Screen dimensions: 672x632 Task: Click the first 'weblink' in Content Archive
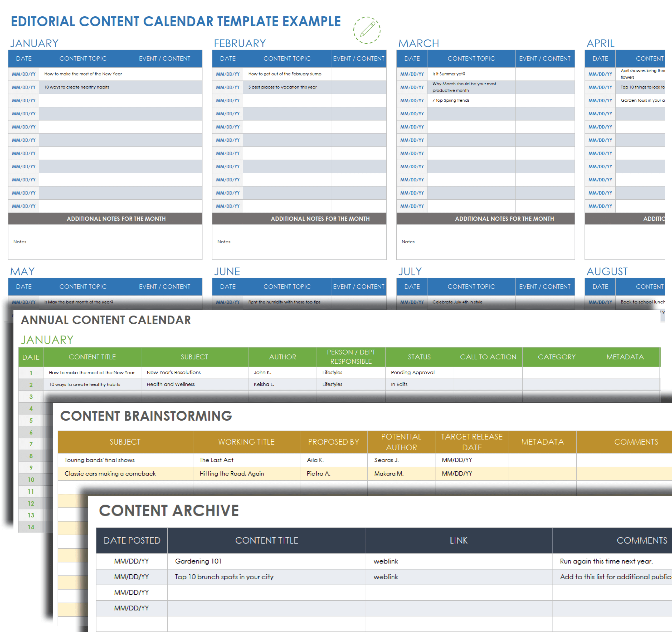[x=386, y=561]
